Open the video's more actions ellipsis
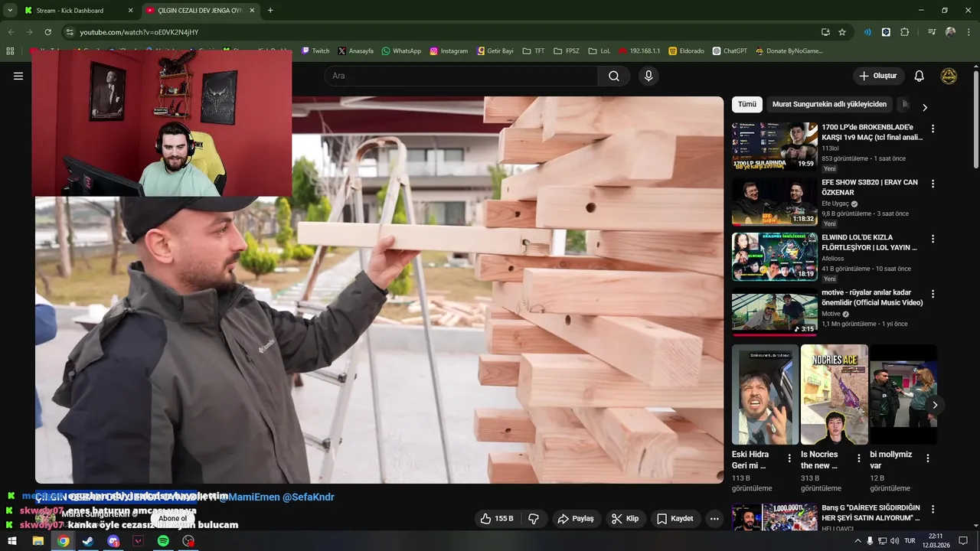The height and width of the screenshot is (551, 980). click(x=714, y=518)
